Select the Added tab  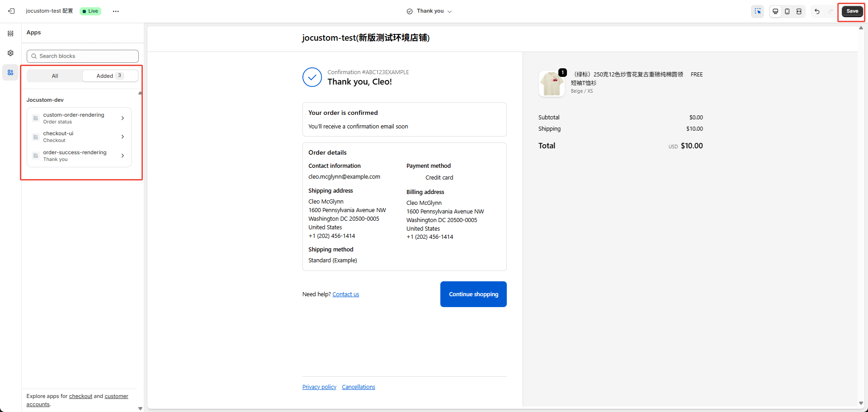(x=109, y=76)
